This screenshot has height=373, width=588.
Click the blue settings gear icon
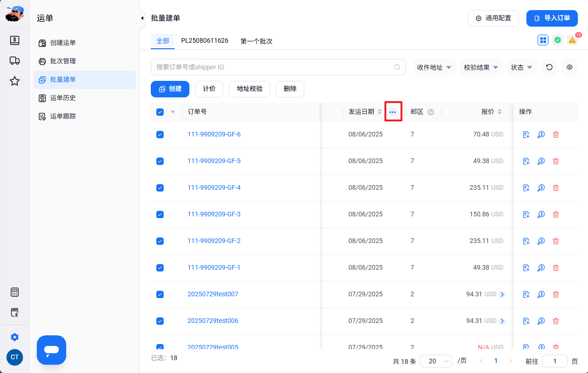15,337
